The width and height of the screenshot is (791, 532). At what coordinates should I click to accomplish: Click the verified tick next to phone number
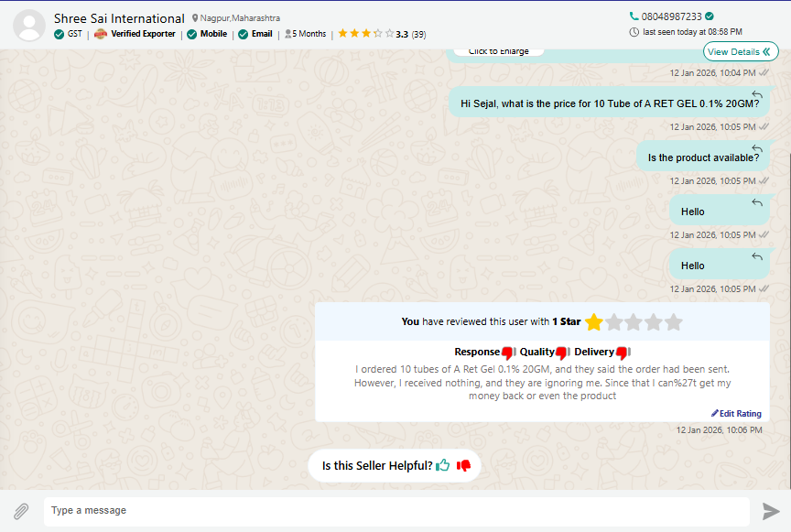point(710,16)
